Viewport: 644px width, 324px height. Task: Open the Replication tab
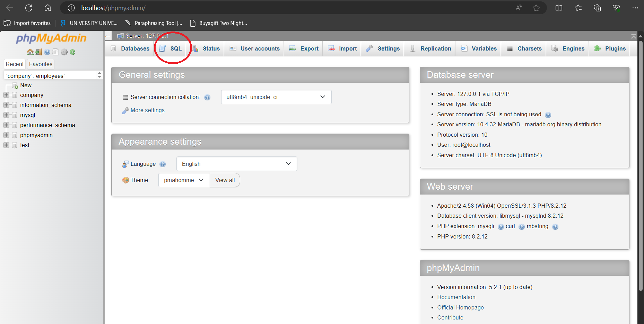(x=430, y=48)
